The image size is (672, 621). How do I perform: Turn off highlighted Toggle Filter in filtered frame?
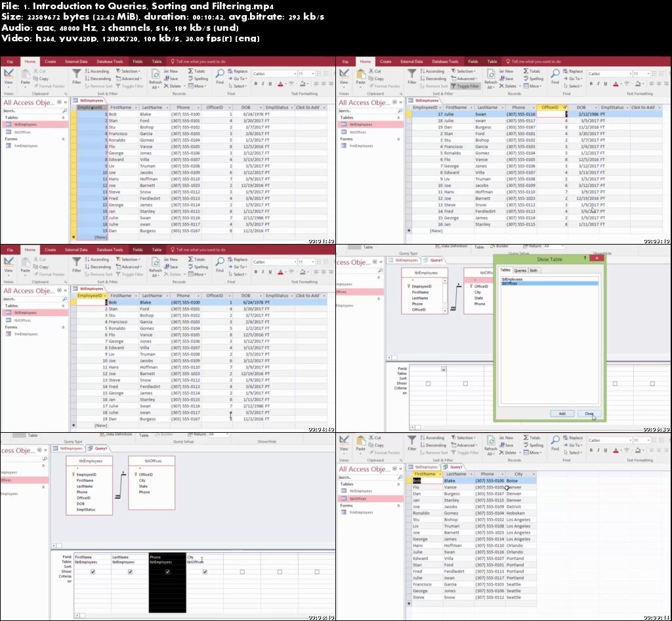(465, 86)
